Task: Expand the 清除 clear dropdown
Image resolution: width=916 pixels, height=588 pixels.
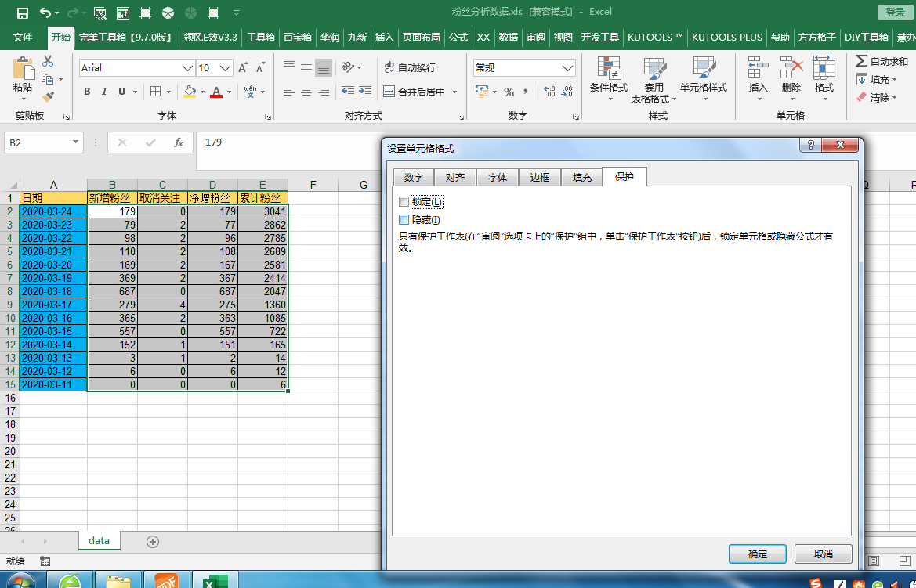Action: point(894,98)
